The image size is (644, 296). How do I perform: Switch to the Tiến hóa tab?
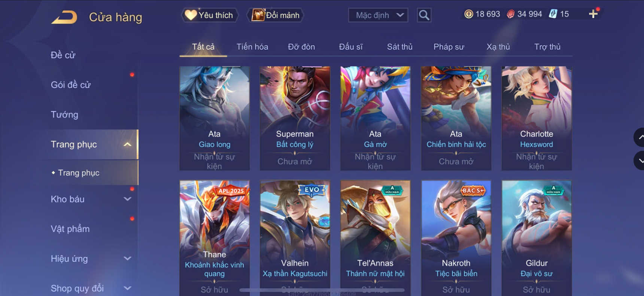252,47
